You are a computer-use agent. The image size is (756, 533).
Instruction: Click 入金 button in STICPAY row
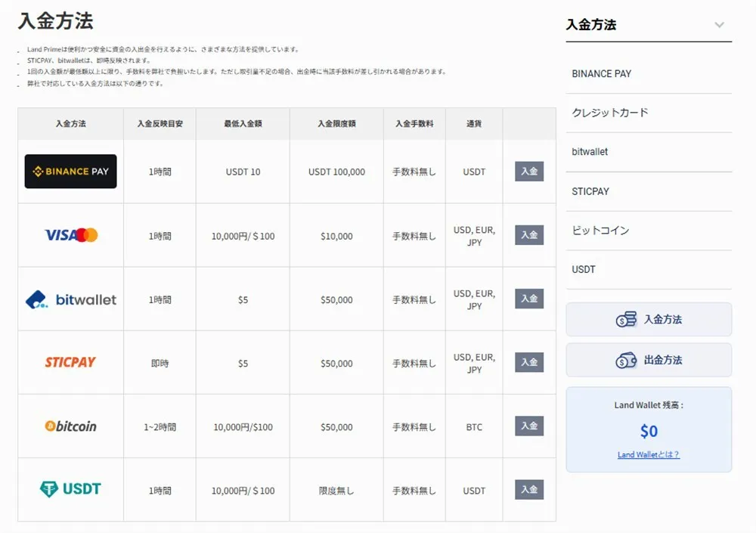click(529, 362)
